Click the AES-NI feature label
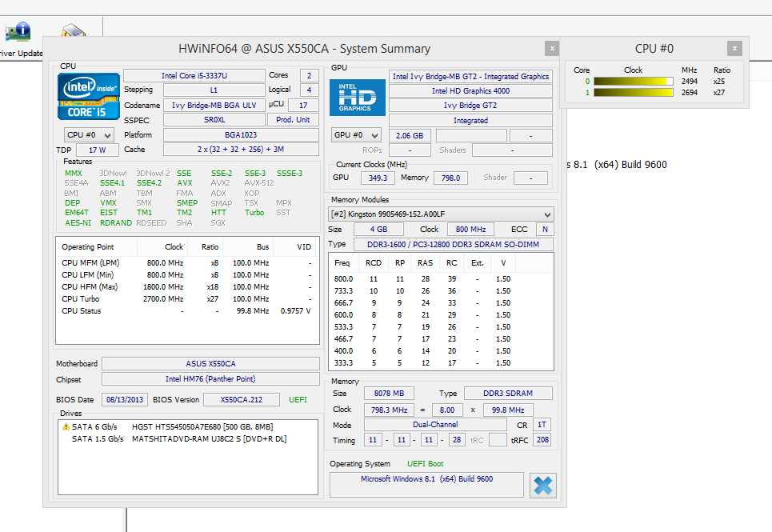Viewport: 772px width, 532px height. [x=78, y=223]
